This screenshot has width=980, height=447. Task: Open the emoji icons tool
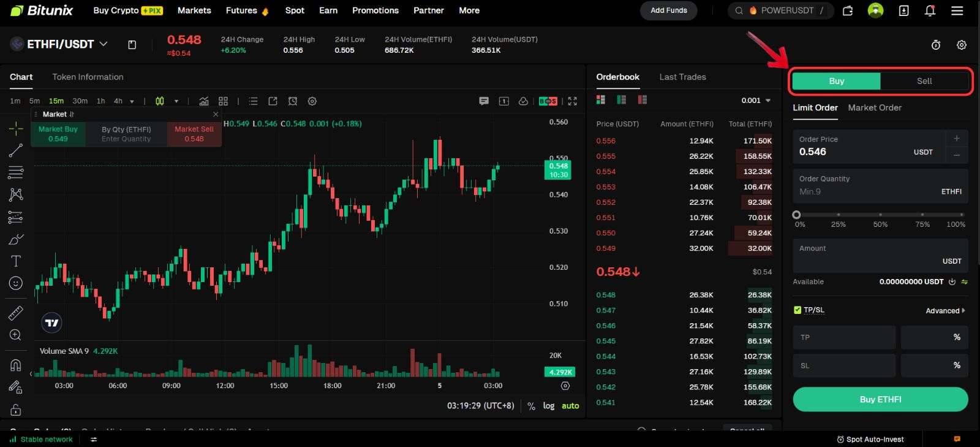click(x=16, y=283)
